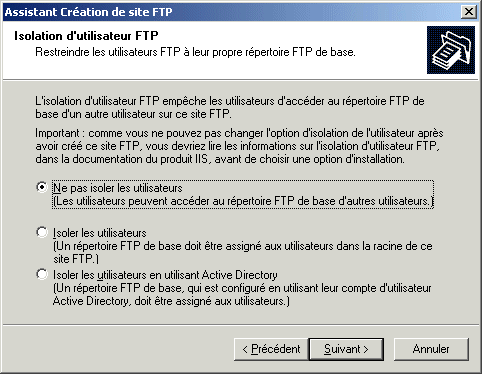Click the "Important :" warning paragraph
The width and height of the screenshot is (482, 374).
click(x=239, y=146)
